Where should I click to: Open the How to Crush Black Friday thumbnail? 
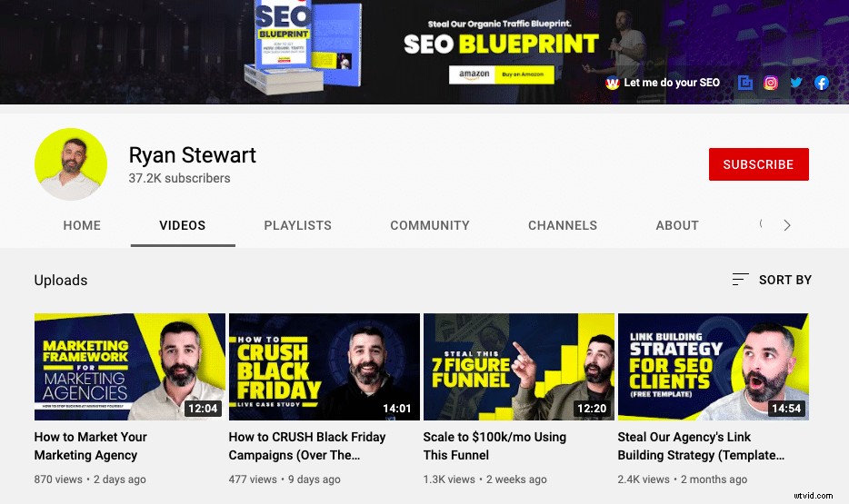[x=325, y=367]
